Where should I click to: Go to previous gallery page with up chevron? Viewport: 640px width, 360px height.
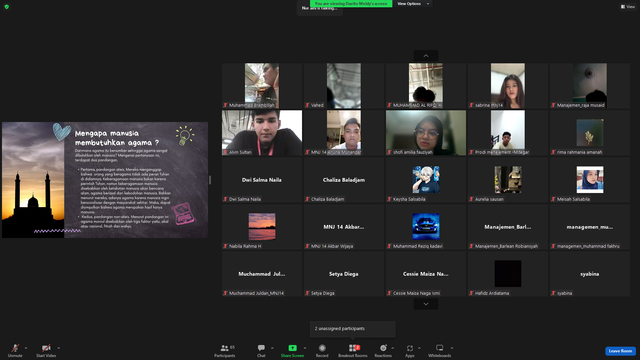point(426,56)
